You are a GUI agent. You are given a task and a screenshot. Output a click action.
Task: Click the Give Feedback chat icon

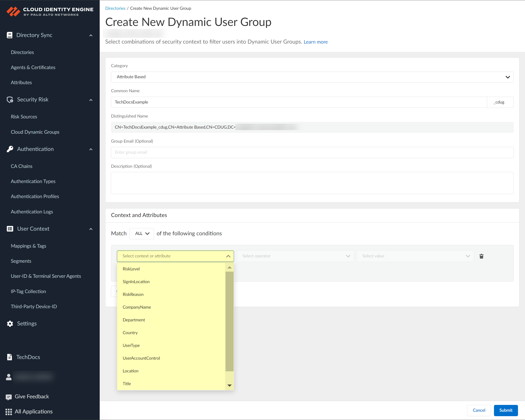coord(9,397)
